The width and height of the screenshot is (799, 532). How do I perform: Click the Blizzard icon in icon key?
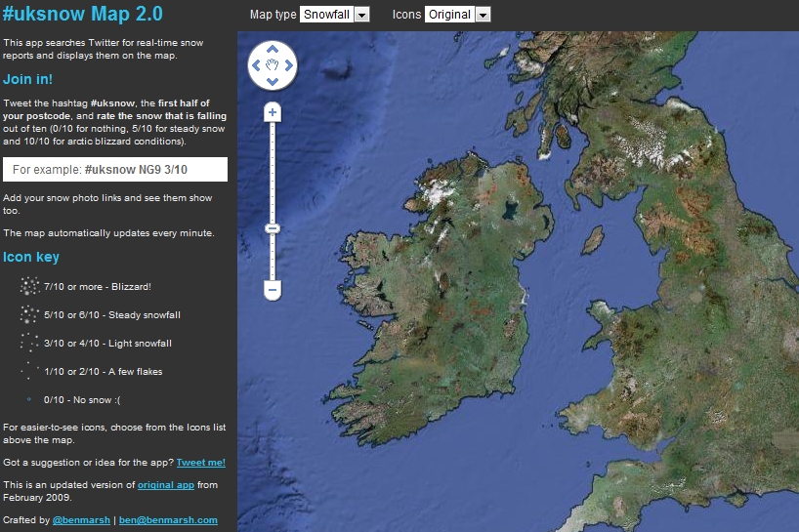(x=29, y=286)
